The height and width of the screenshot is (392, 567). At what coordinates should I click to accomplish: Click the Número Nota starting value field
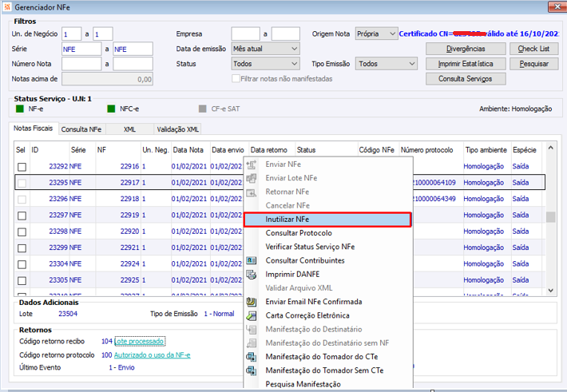coord(81,64)
